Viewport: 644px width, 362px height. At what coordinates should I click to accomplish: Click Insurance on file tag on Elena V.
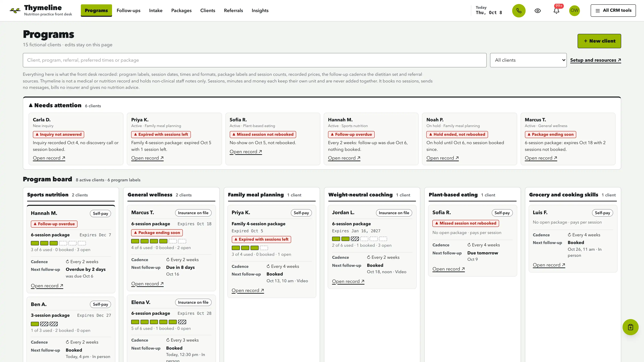tap(193, 302)
